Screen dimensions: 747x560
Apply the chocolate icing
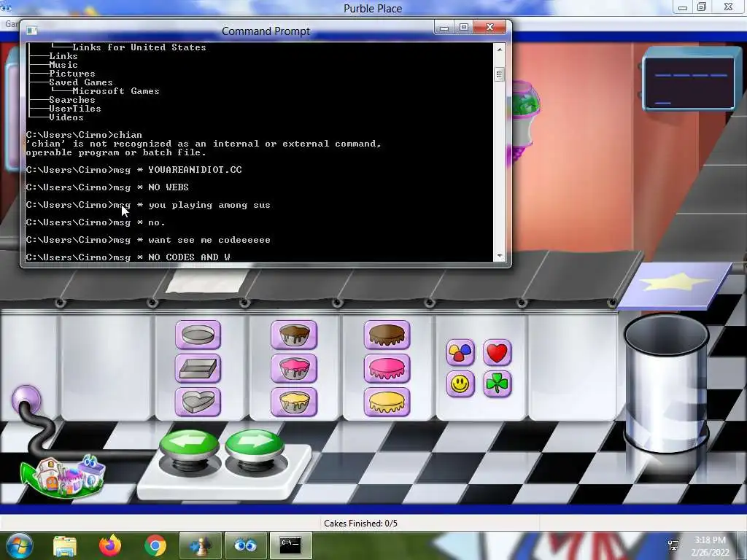(x=387, y=335)
